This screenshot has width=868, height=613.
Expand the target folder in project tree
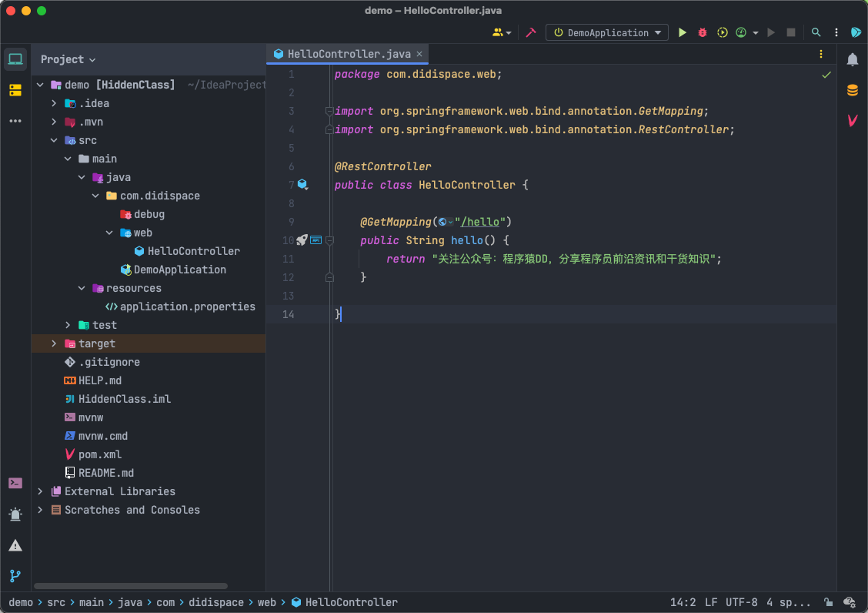pyautogui.click(x=54, y=343)
